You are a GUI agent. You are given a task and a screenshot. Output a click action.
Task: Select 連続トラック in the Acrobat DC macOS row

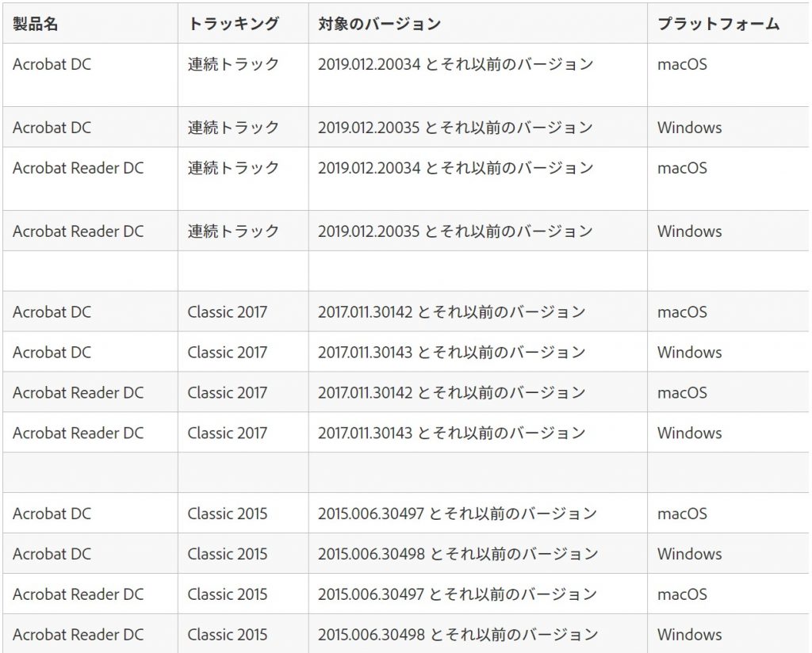pos(233,64)
